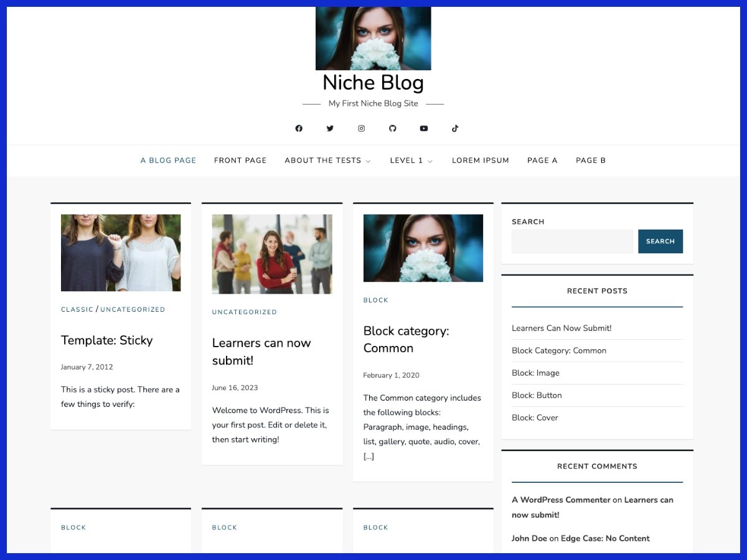Select Page A in navigation
This screenshot has width=747, height=560.
coord(542,161)
